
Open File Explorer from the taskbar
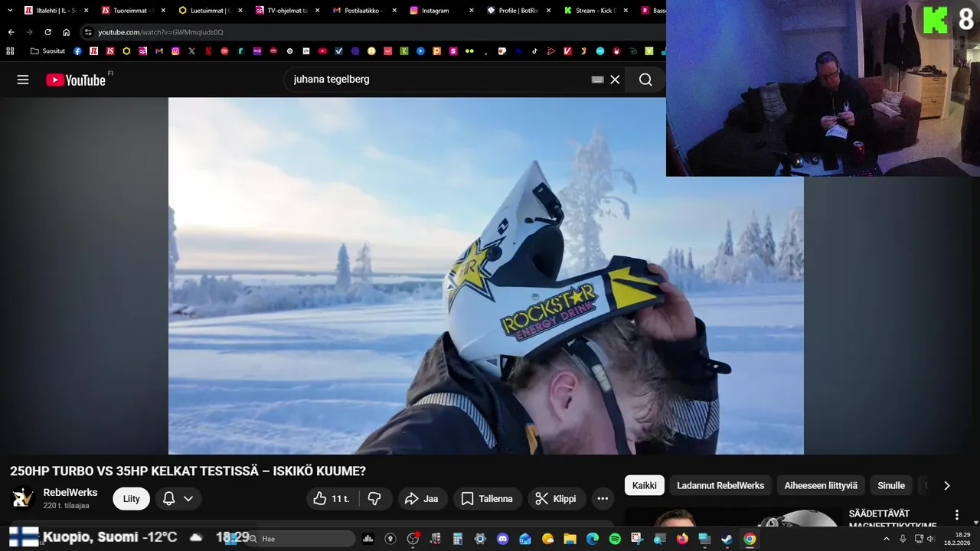click(570, 539)
